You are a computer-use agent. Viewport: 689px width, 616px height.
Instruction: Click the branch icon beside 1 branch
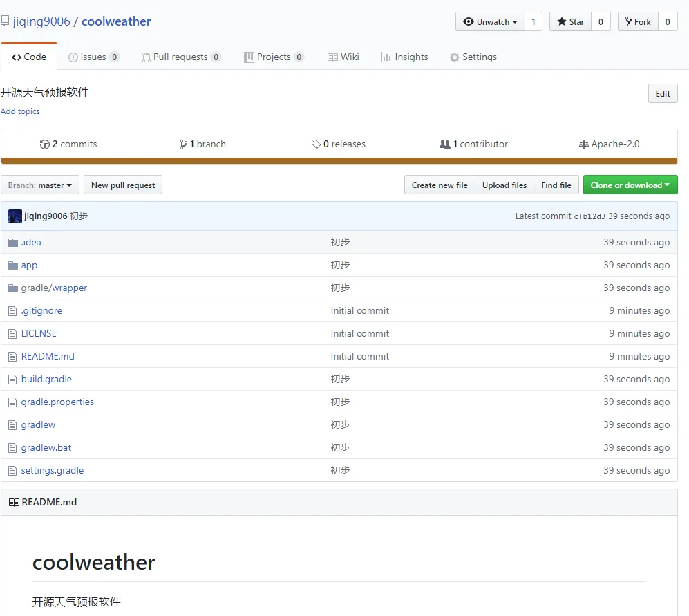183,144
